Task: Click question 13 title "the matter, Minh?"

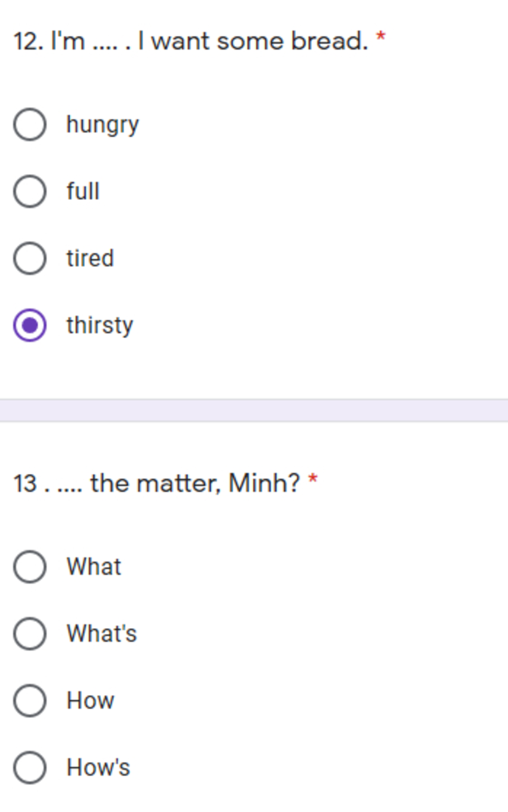Action: (156, 483)
